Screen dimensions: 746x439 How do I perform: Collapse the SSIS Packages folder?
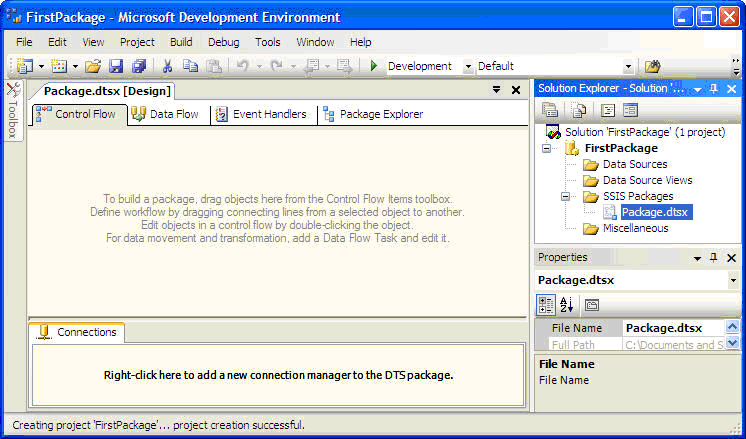click(x=565, y=196)
